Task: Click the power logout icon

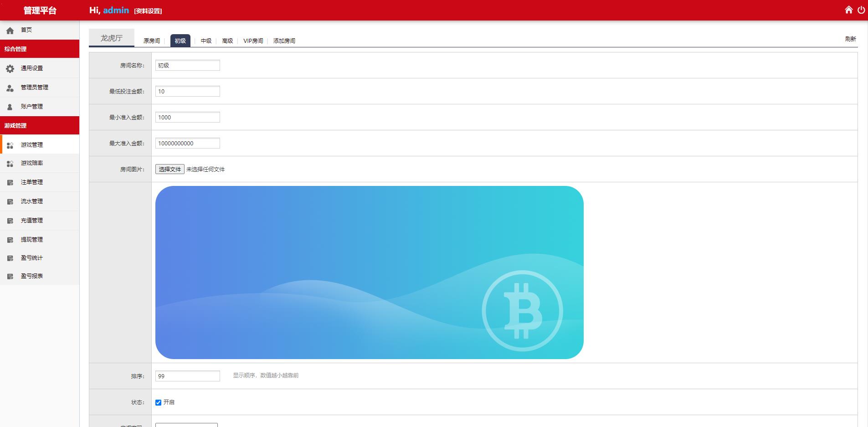Action: tap(861, 10)
